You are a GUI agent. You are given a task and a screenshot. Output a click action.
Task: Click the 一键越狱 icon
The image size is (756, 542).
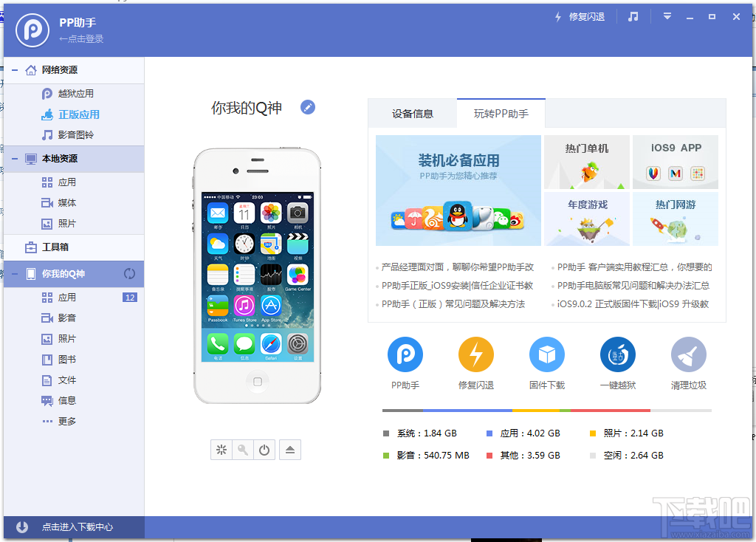pos(618,354)
